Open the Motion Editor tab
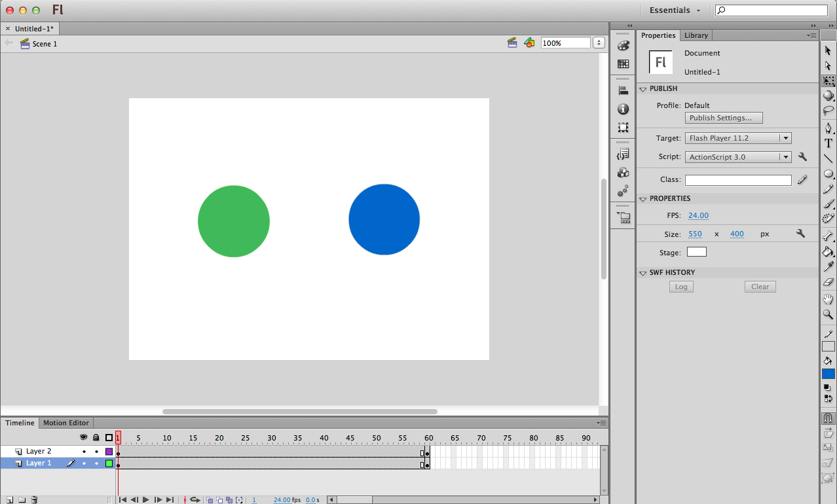The height and width of the screenshot is (504, 837). pyautogui.click(x=66, y=423)
